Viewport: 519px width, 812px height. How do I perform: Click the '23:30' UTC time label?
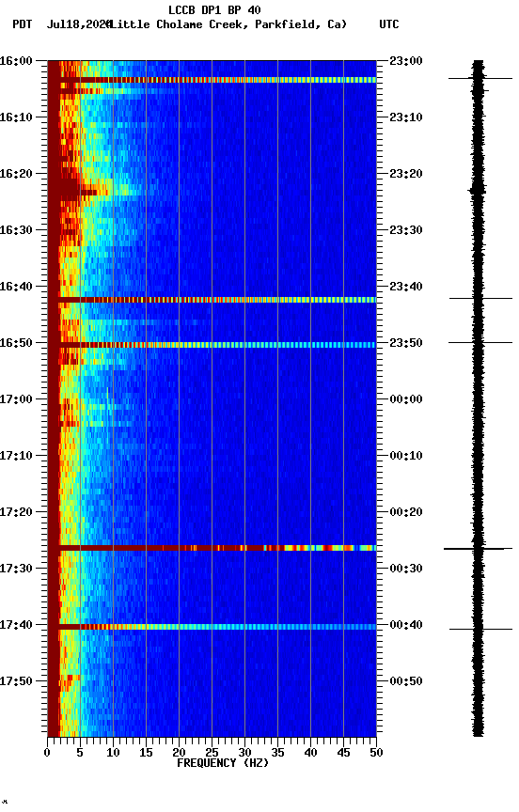pyautogui.click(x=406, y=230)
